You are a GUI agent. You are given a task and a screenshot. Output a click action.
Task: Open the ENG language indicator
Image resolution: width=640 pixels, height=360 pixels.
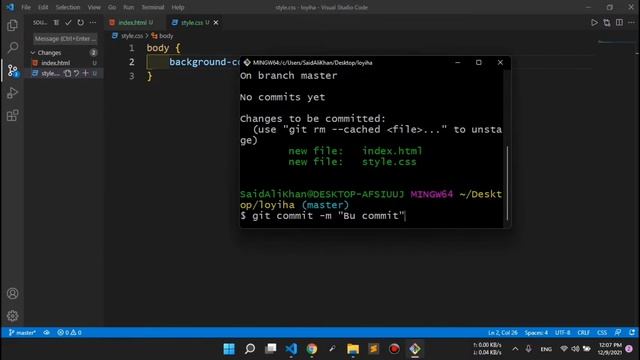tap(546, 349)
